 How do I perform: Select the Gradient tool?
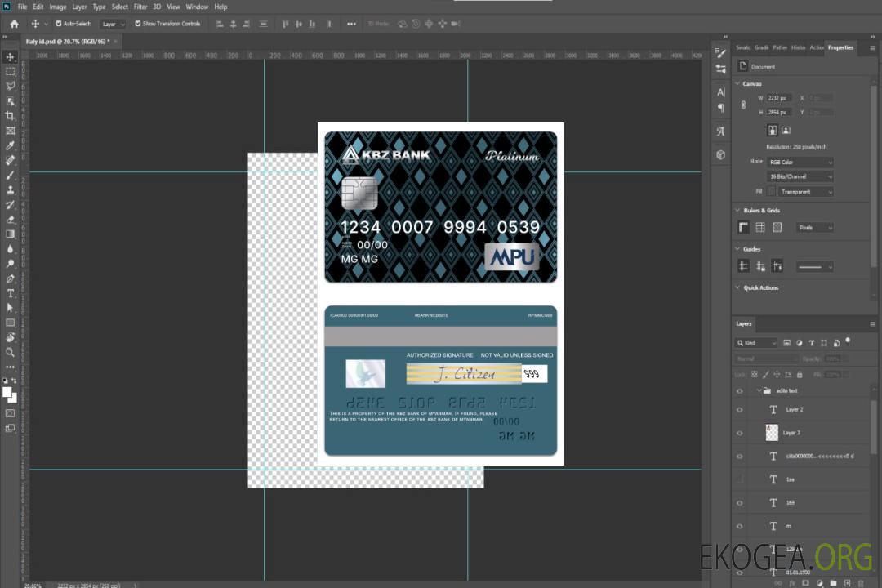click(10, 234)
